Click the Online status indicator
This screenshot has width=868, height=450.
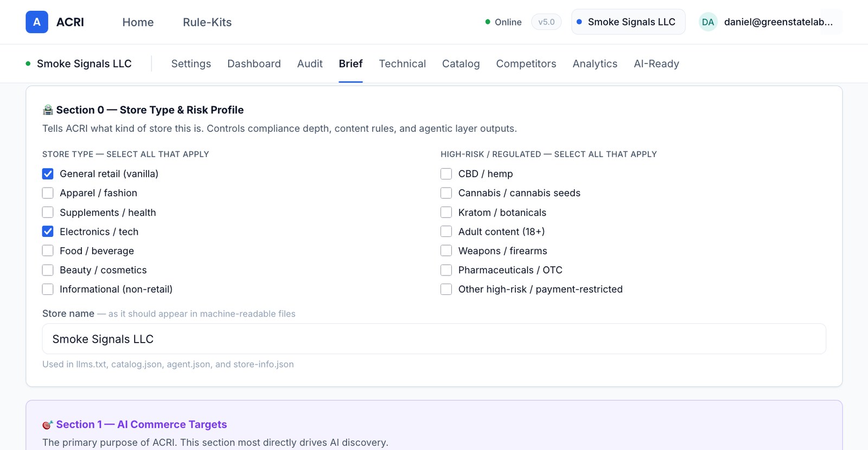tap(503, 22)
